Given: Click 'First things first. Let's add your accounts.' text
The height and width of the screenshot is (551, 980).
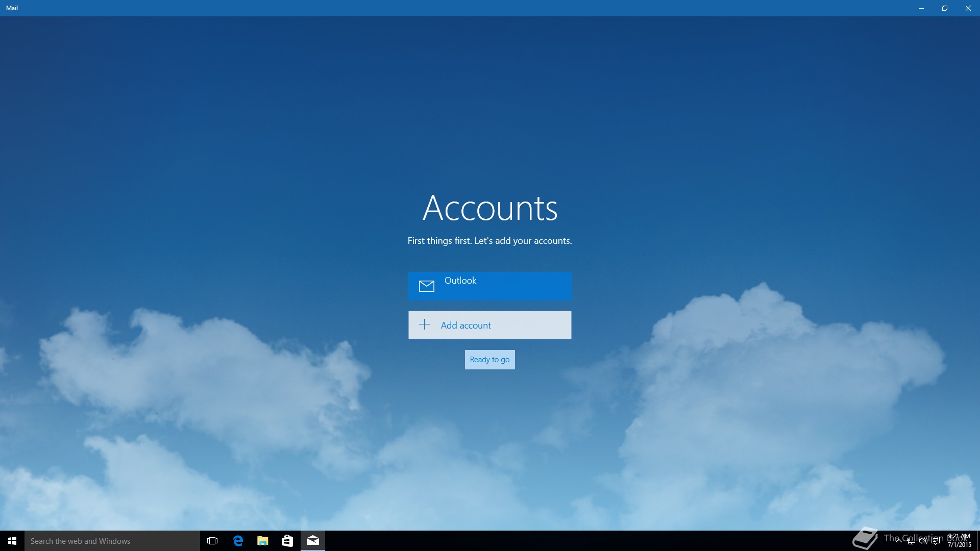Looking at the screenshot, I should point(489,241).
